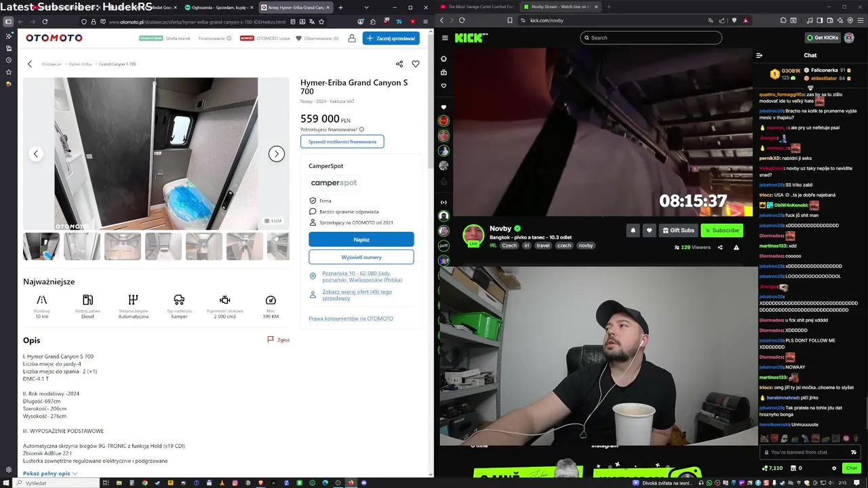Enable notifications for Novby channel

pos(633,230)
